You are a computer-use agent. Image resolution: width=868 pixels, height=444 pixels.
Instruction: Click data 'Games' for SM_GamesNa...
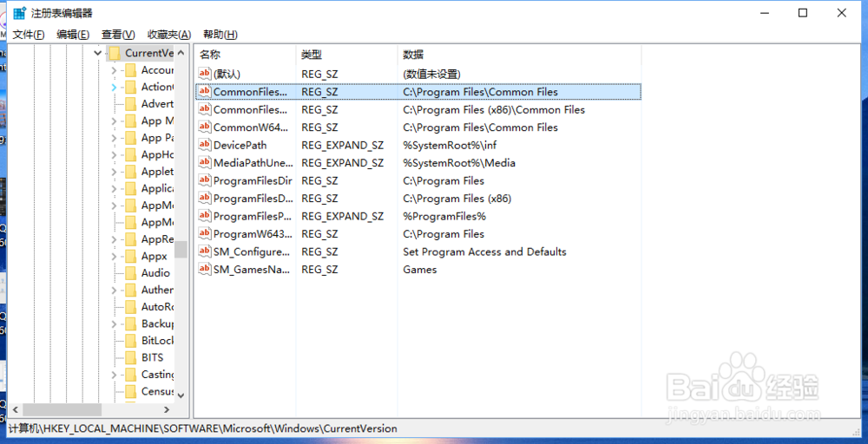click(419, 270)
